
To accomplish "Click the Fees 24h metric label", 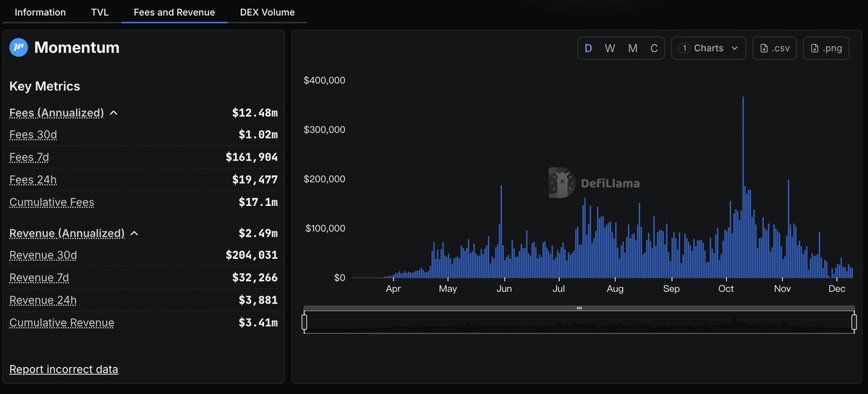I will (x=32, y=179).
